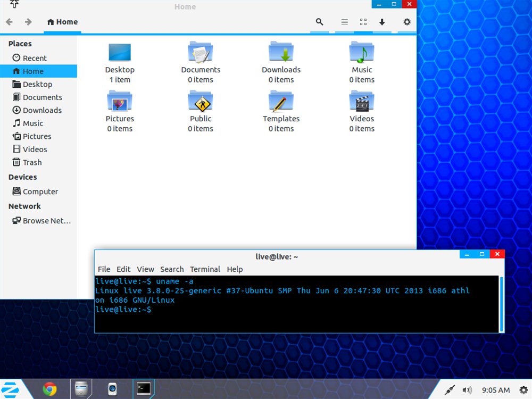Switch to list view

(345, 22)
